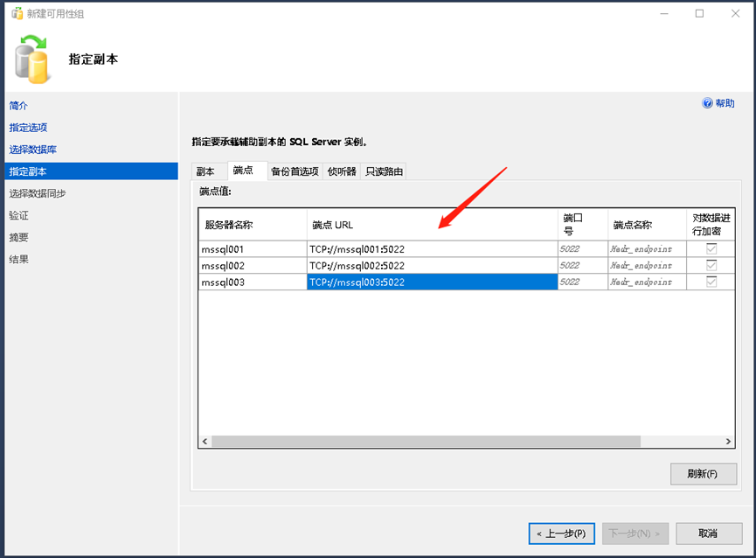
Task: Toggle encryption checkbox for mssql003
Action: (x=711, y=282)
